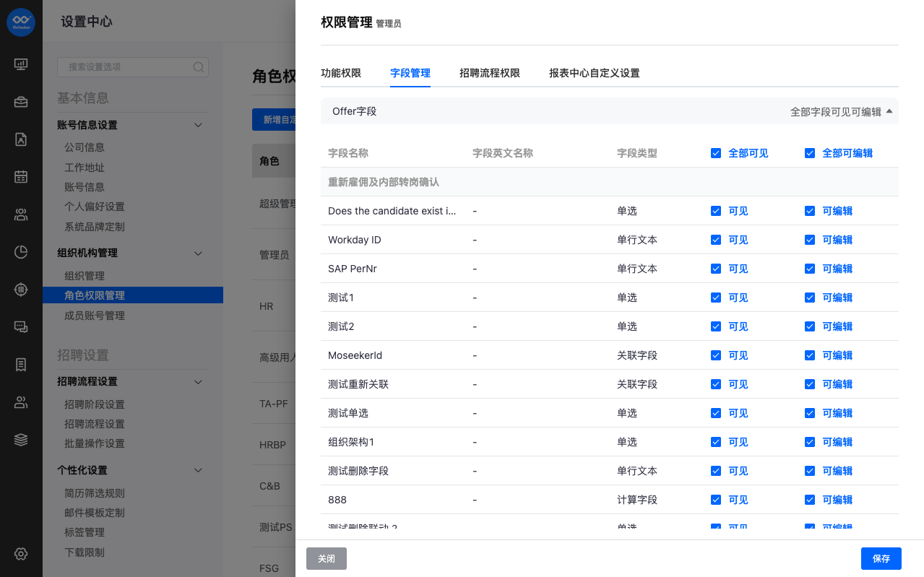Open the 报表中心自定义设置 tab

tap(595, 73)
